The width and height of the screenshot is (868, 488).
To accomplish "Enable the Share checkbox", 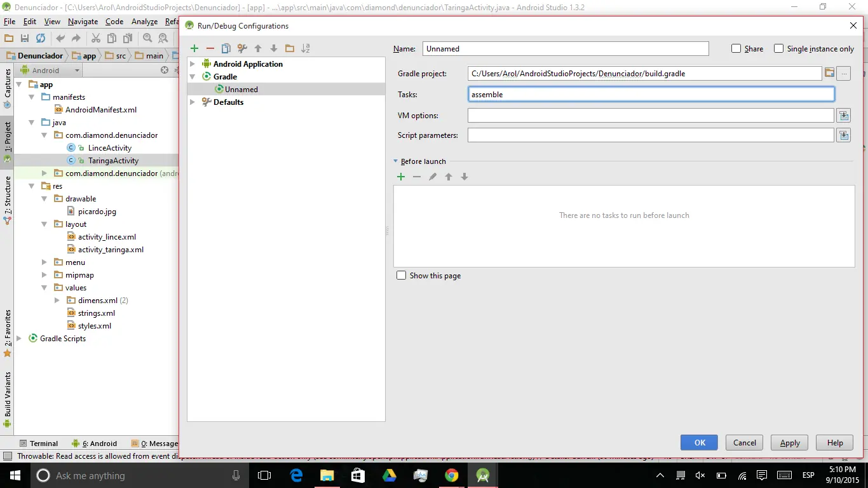I will tap(736, 48).
